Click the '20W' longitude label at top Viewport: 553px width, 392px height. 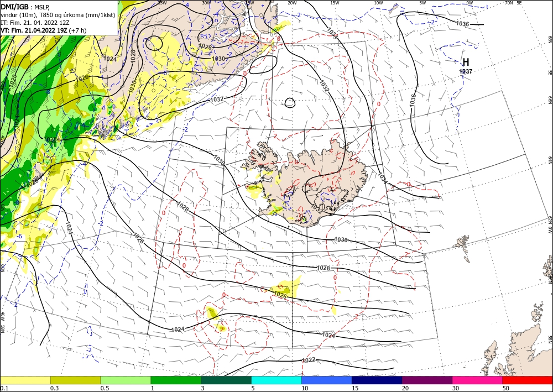click(x=291, y=3)
